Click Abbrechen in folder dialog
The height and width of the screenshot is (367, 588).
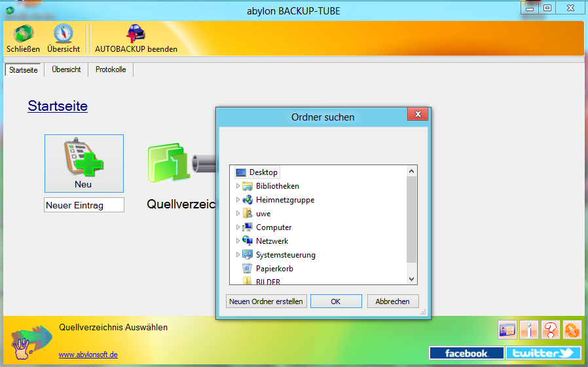tap(393, 301)
